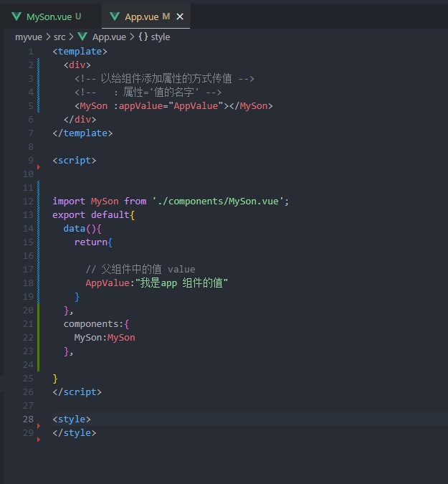Close the App.vue tab

pos(180,16)
